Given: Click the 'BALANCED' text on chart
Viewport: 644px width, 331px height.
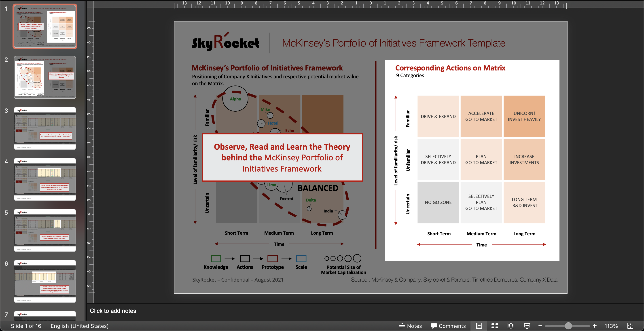Looking at the screenshot, I should coord(318,188).
